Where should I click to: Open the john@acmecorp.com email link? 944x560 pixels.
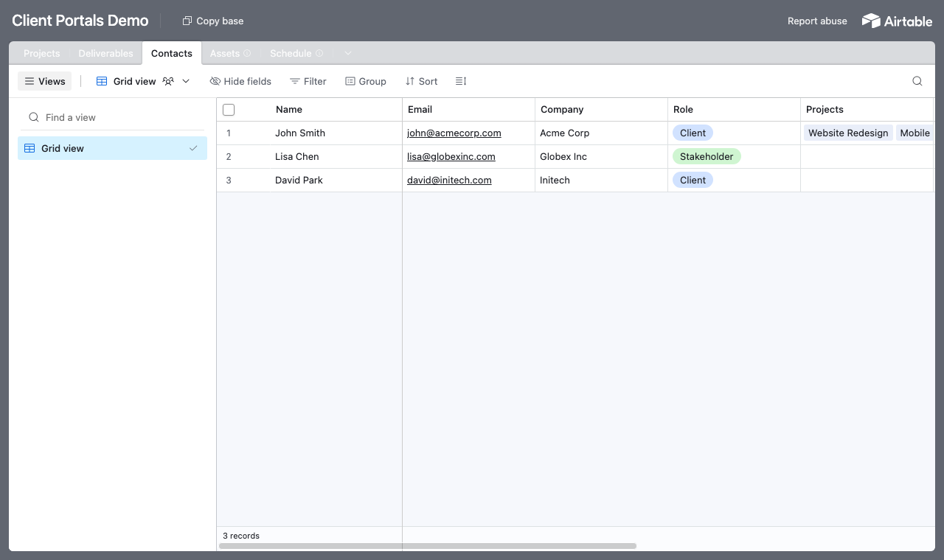click(x=454, y=133)
